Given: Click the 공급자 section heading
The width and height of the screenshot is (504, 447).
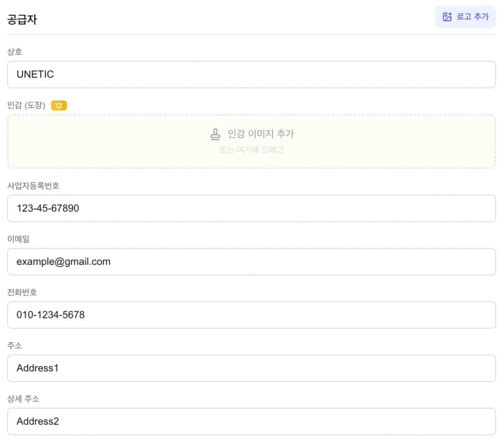Looking at the screenshot, I should [22, 19].
